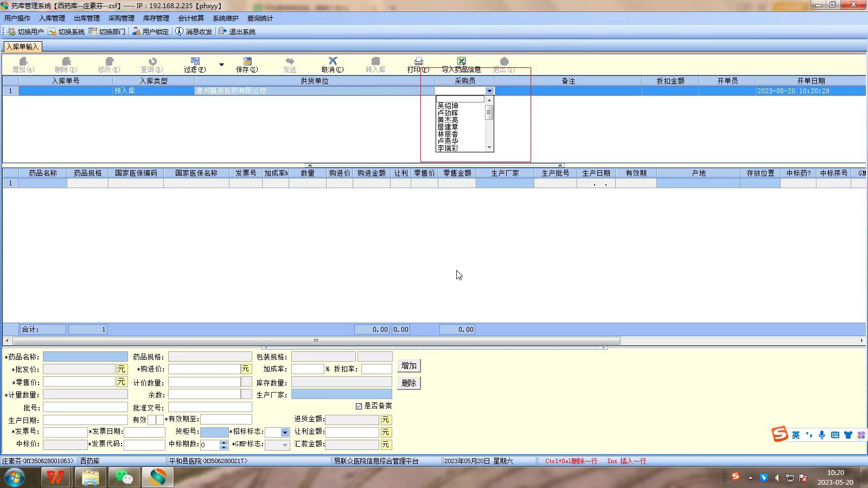Click the taskbar clock showing 10:20
The width and height of the screenshot is (868, 488).
(x=835, y=477)
